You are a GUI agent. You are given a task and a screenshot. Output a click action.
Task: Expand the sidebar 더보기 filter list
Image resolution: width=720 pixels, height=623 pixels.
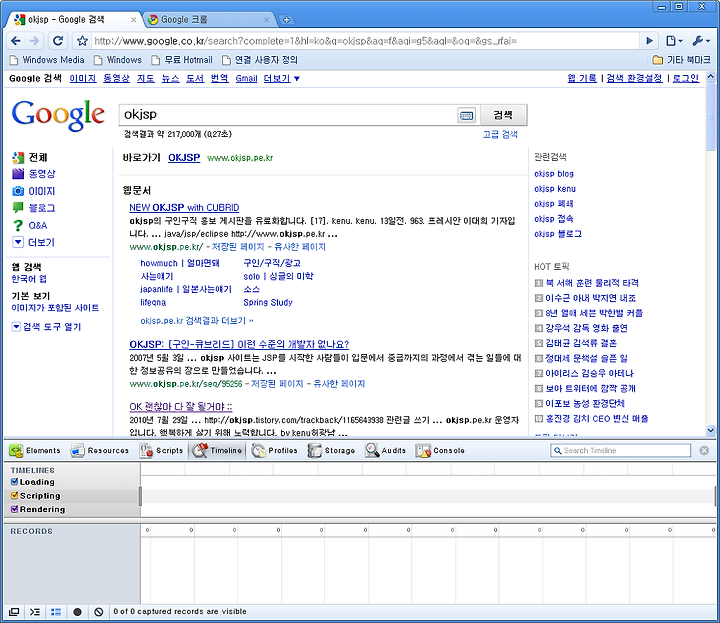point(41,242)
